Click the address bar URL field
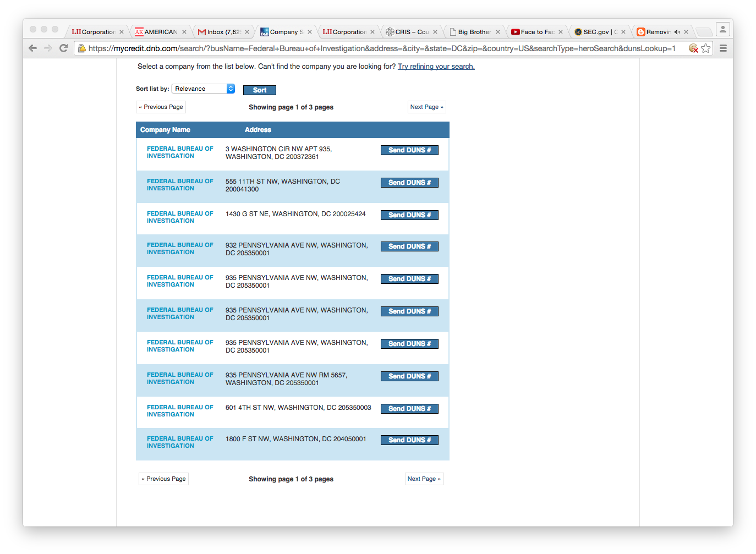The height and width of the screenshot is (554, 756). (382, 48)
